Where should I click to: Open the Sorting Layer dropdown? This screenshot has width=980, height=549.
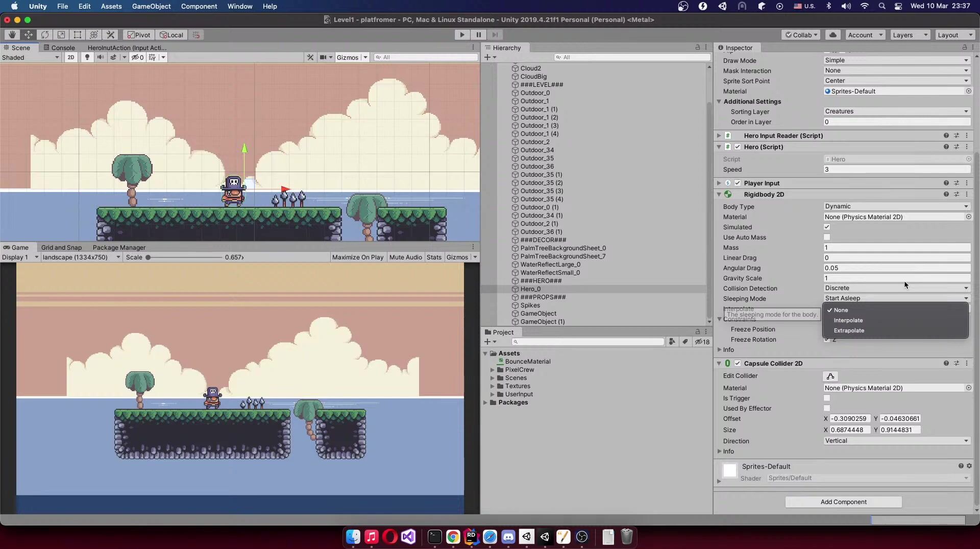(x=897, y=111)
